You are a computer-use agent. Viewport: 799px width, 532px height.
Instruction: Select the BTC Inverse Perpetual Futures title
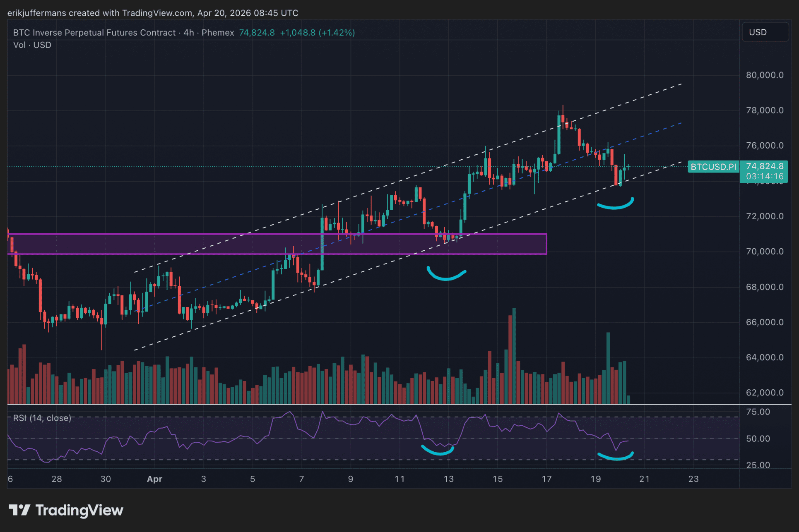94,33
